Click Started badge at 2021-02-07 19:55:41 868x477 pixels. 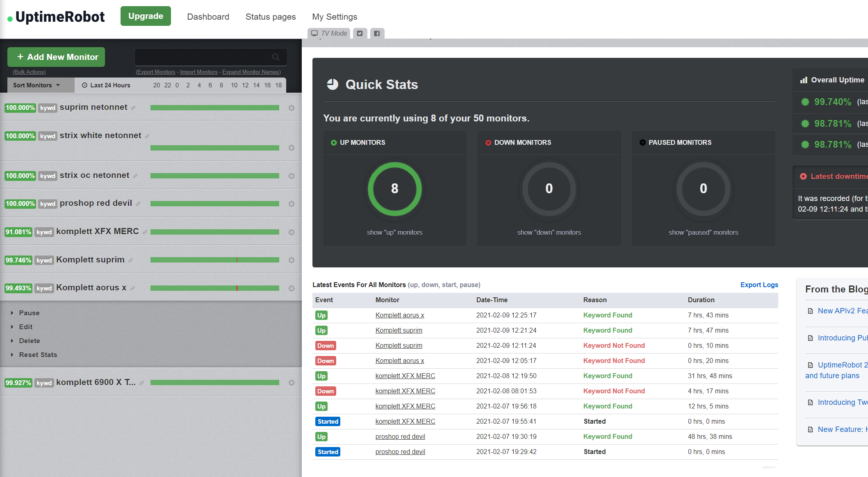[328, 421]
